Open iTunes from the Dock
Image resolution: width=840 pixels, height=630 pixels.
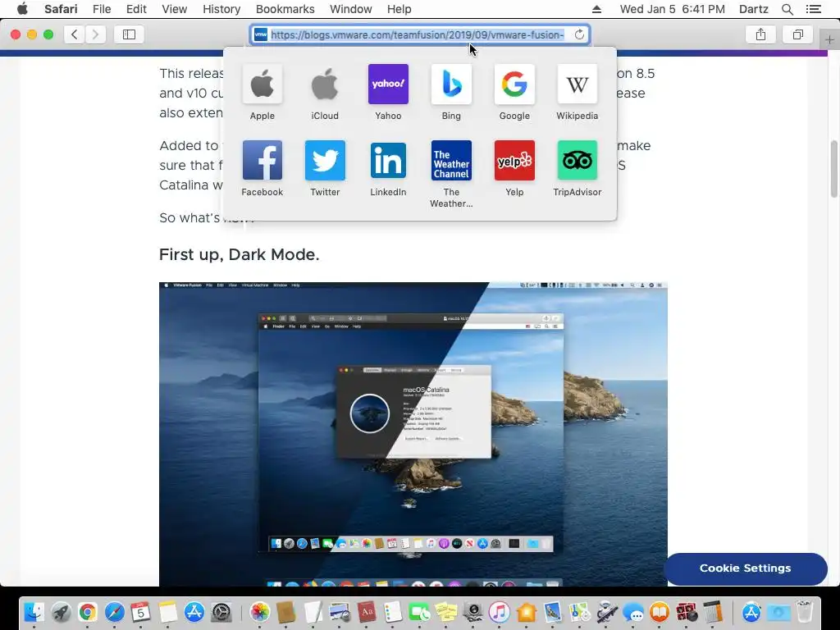click(500, 612)
